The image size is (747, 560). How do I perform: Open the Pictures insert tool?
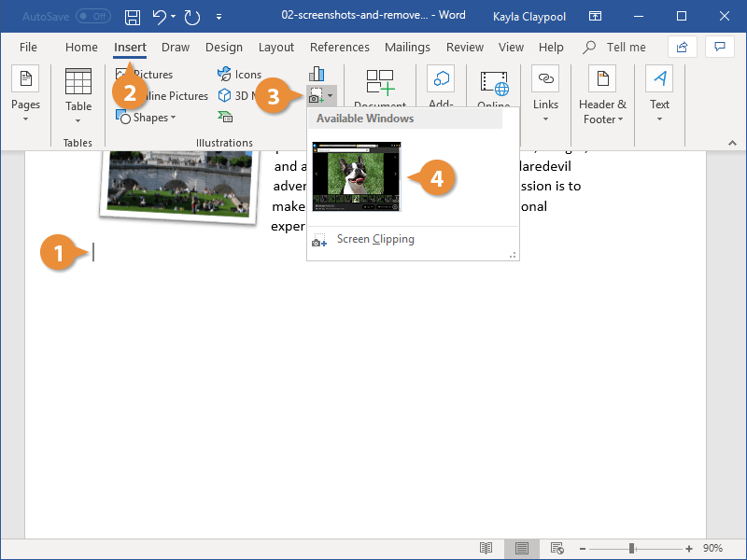click(x=157, y=74)
